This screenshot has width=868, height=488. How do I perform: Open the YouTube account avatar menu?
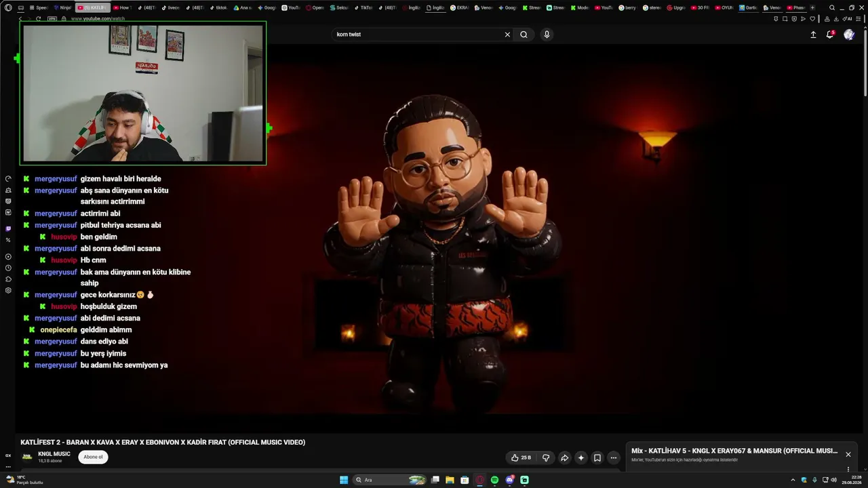click(849, 35)
